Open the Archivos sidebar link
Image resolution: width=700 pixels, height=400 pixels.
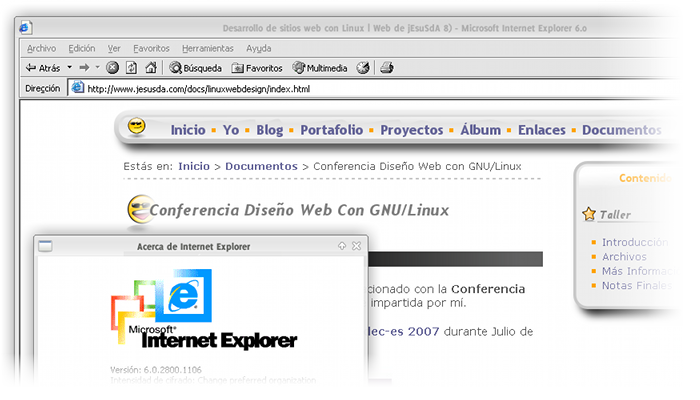(624, 257)
